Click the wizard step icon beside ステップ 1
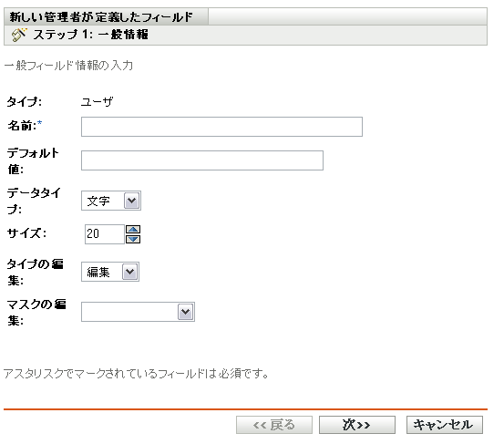 tap(19, 35)
